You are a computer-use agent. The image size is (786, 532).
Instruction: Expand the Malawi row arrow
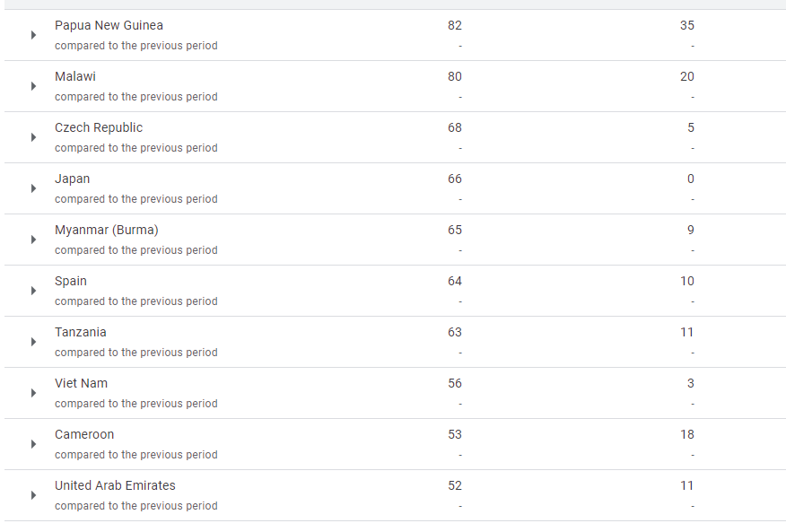(33, 86)
